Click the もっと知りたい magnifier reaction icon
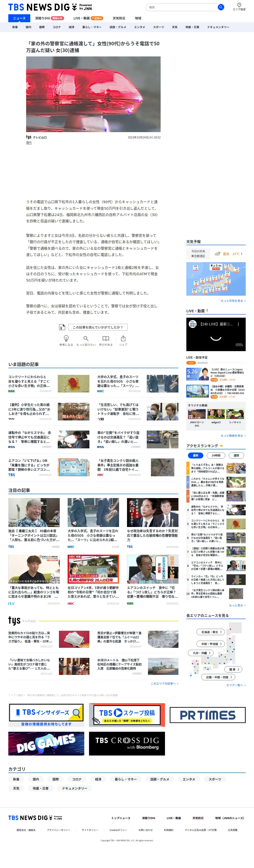Image resolution: width=254 pixels, height=868 pixels. [86, 338]
